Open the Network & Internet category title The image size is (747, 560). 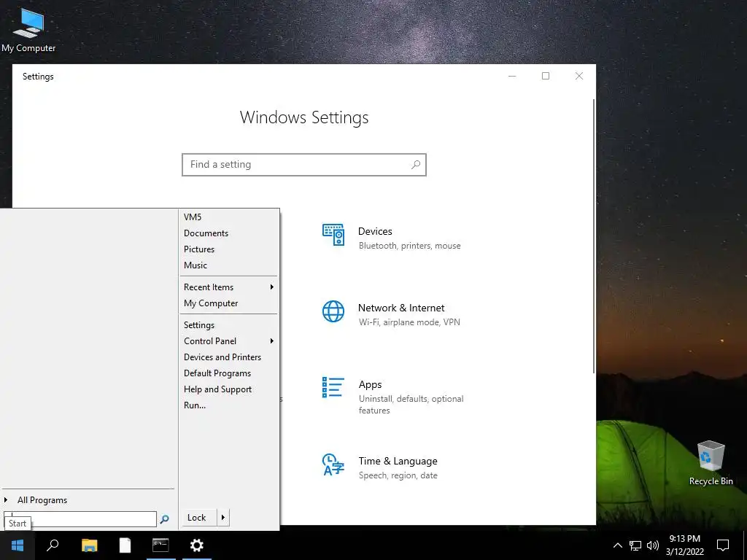pyautogui.click(x=401, y=308)
